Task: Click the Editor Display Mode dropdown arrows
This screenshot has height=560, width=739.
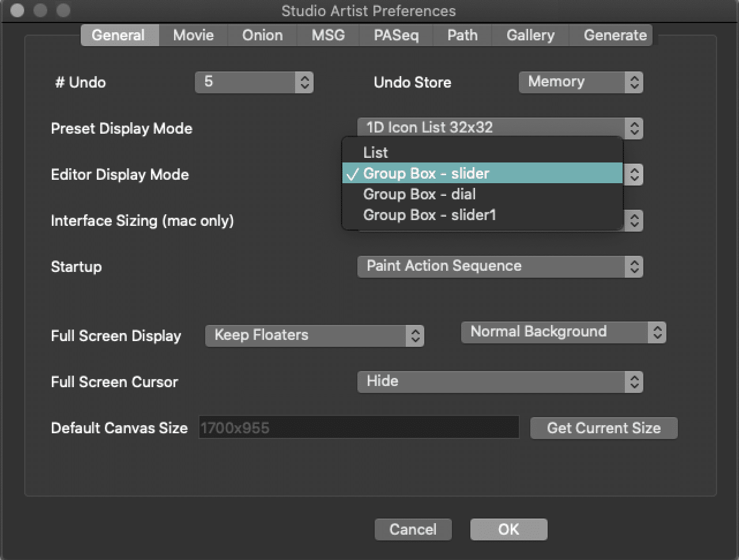Action: point(634,174)
